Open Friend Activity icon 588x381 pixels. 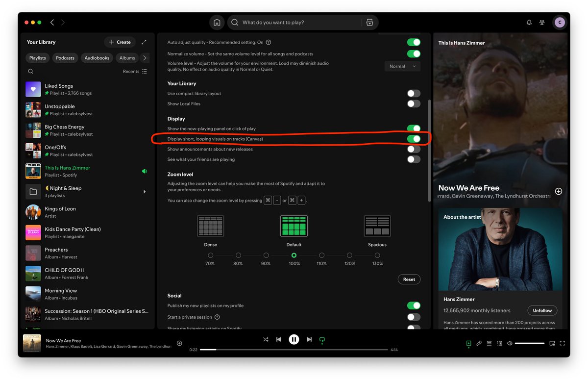(x=542, y=23)
